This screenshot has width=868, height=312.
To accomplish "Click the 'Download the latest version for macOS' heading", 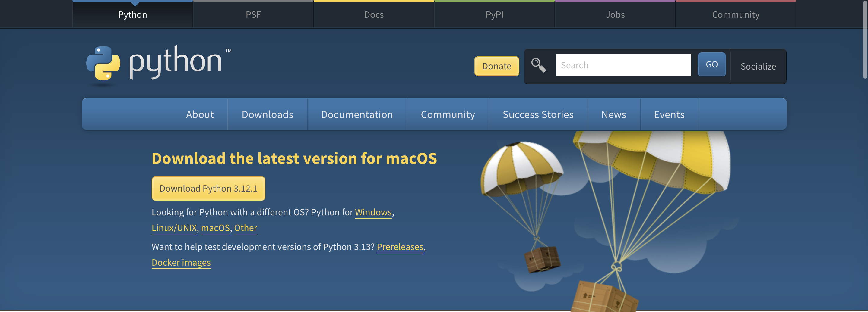I will (x=294, y=158).
